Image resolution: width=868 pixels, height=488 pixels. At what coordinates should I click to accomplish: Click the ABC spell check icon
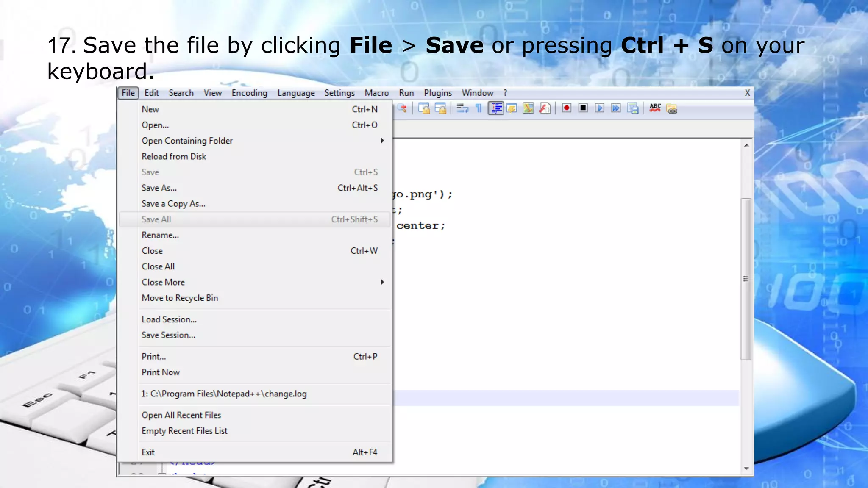[x=655, y=108]
